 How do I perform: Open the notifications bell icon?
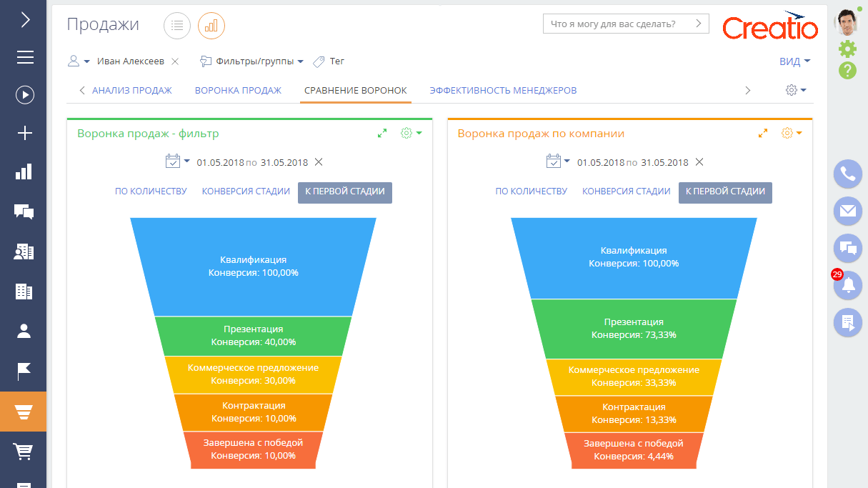point(848,285)
